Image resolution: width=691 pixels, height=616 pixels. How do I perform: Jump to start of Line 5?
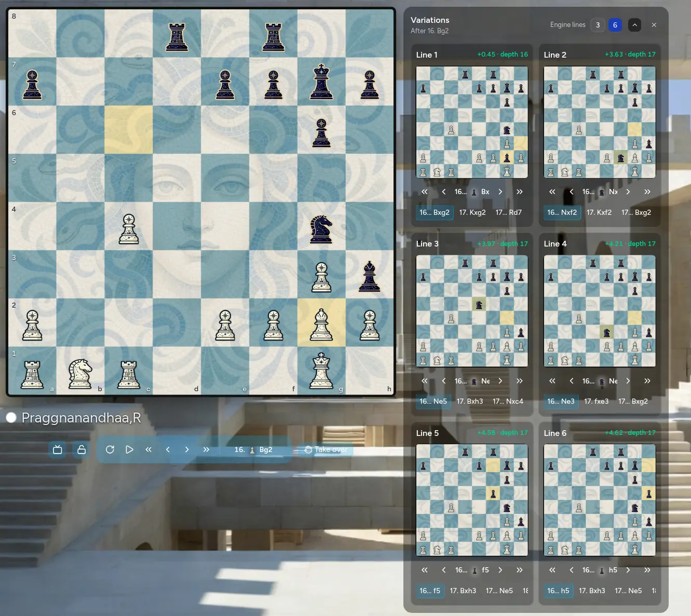click(x=425, y=570)
